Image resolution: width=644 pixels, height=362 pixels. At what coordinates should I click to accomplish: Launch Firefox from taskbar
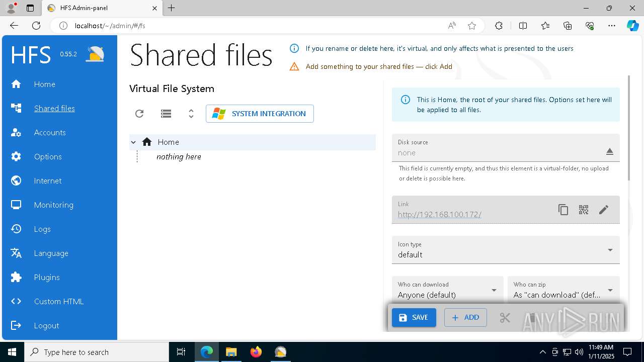pyautogui.click(x=256, y=352)
